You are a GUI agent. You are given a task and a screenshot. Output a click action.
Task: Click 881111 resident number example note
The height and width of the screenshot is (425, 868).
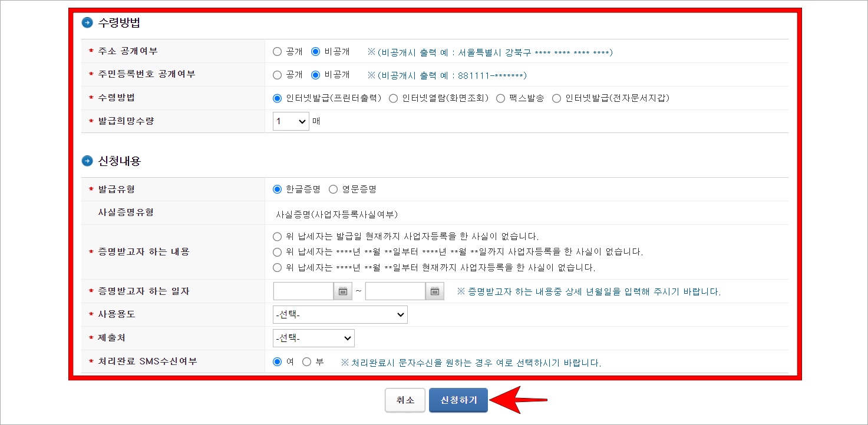click(x=447, y=75)
